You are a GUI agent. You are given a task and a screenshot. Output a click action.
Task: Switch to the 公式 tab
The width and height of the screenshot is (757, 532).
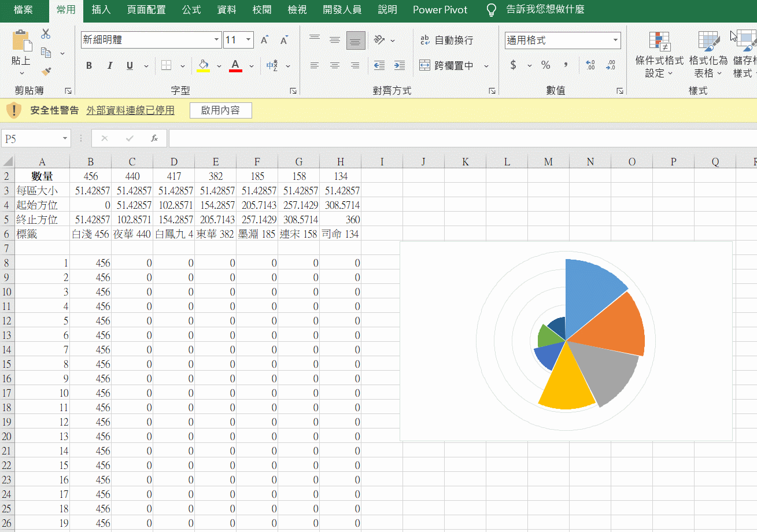click(x=191, y=10)
